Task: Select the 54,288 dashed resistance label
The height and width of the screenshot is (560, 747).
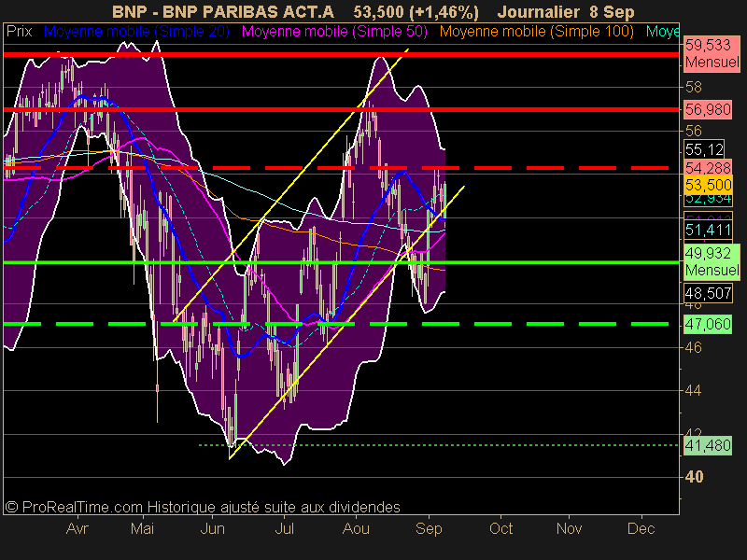Action: [x=708, y=168]
